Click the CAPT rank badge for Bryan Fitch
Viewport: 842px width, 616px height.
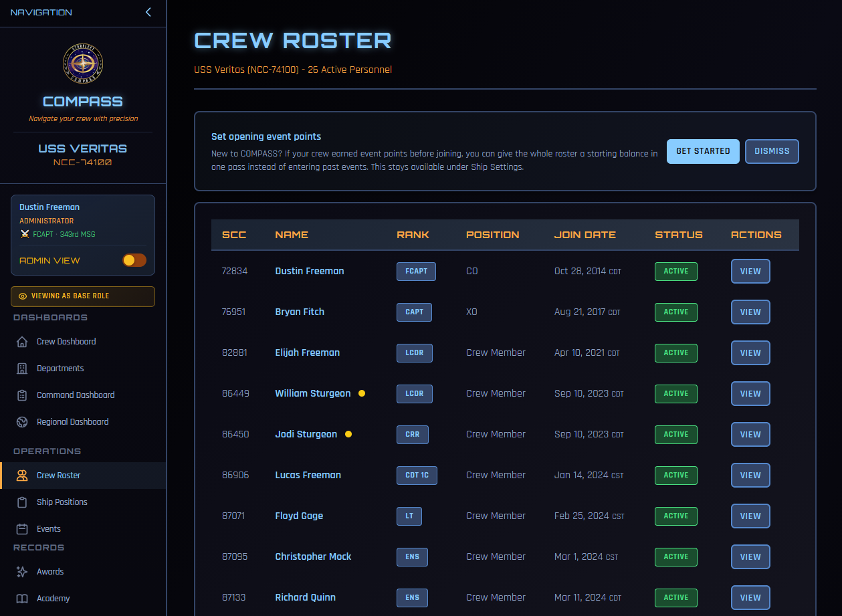415,312
